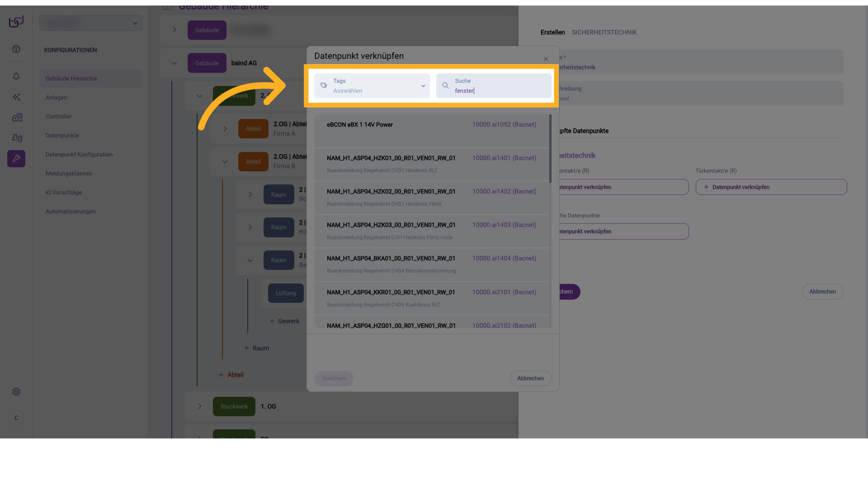
Task: Open the Tags Auswählen dropdown
Action: (x=372, y=86)
